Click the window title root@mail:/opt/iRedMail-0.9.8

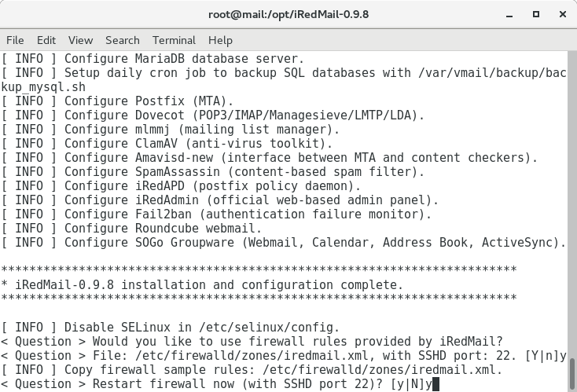(x=288, y=14)
